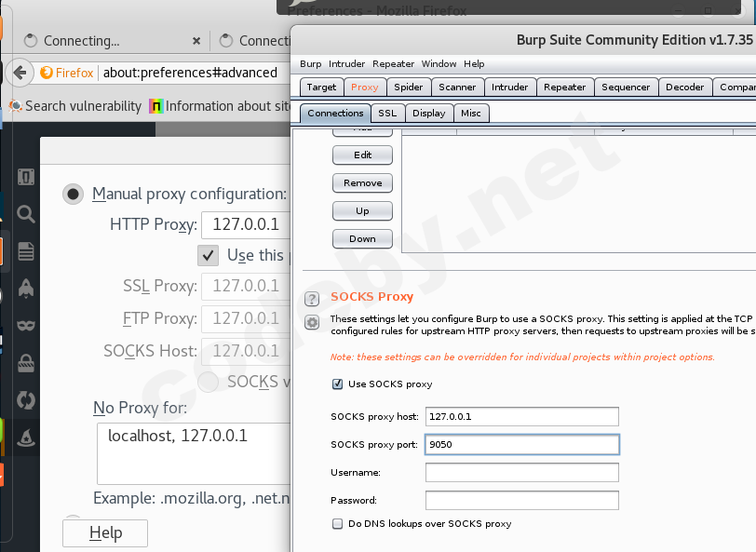756x552 pixels.
Task: Click into the Burp Username field
Action: pos(522,473)
